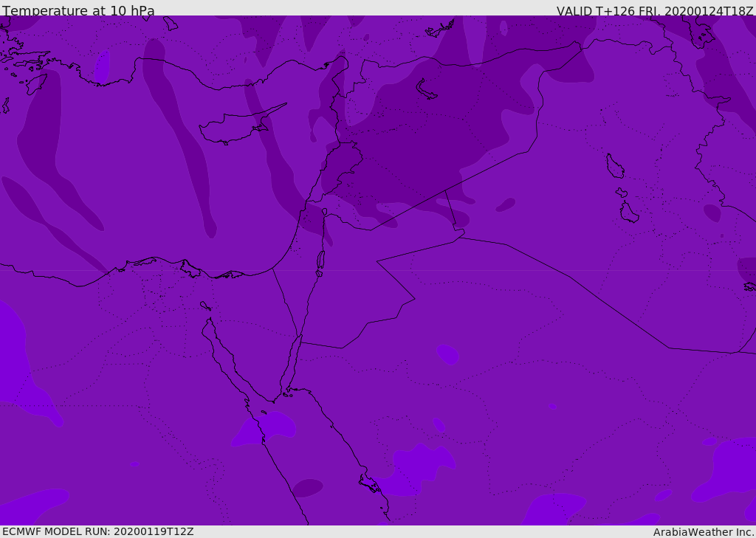The height and width of the screenshot is (538, 756).
Task: Click the 'Temperature at 10 hPa' title text
Action: [x=78, y=10]
